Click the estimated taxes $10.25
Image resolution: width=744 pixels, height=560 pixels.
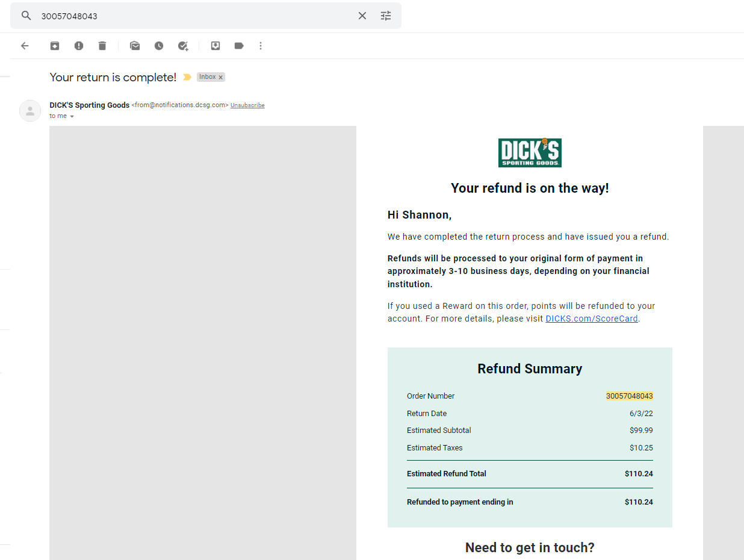641,448
